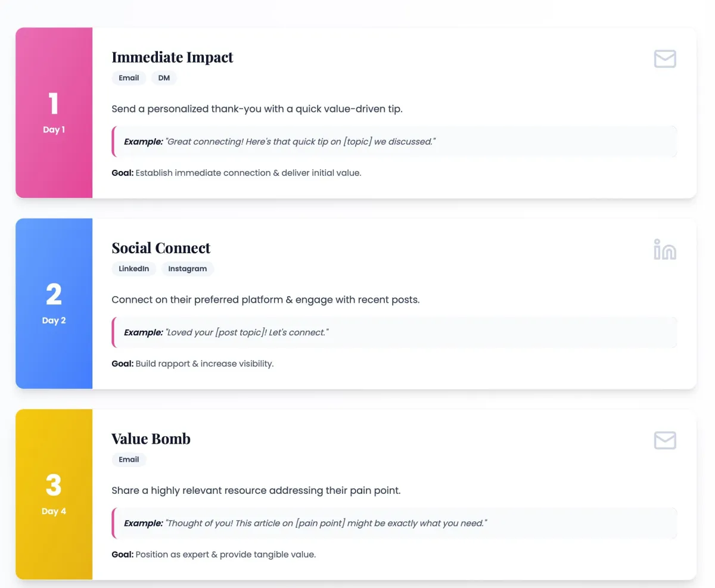The image size is (715, 588).
Task: Click the blue Day 2 step panel
Action: 54,303
